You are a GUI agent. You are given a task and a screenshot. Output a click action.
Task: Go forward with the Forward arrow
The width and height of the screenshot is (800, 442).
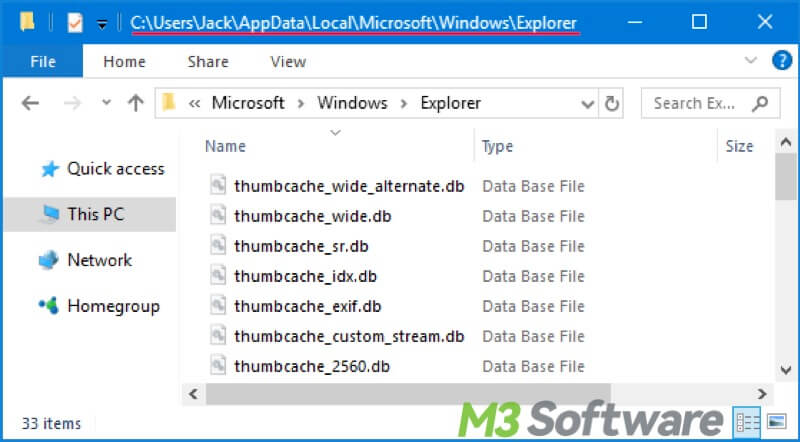pos(72,103)
